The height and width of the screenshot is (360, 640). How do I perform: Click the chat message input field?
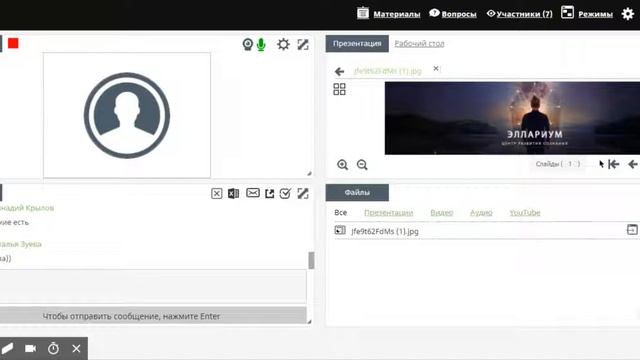click(x=153, y=286)
